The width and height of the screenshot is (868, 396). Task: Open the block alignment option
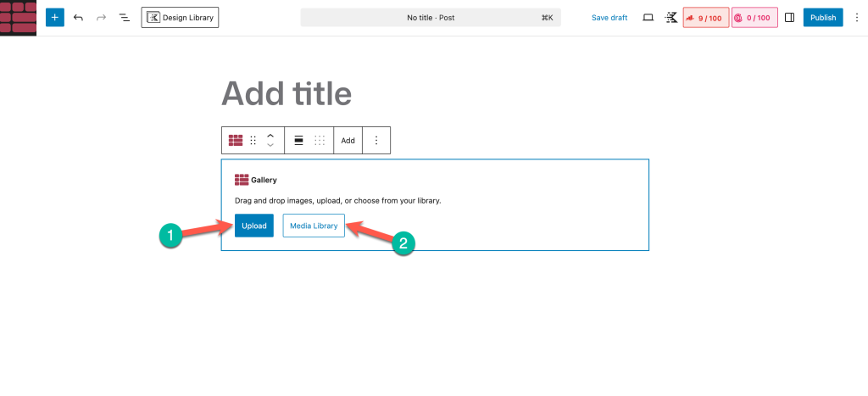(298, 141)
